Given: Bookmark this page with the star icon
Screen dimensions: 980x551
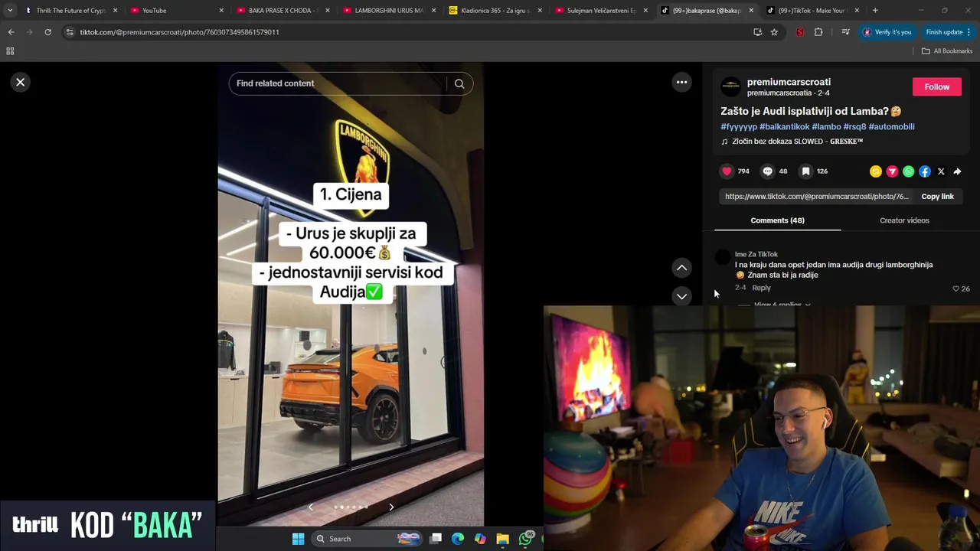Looking at the screenshot, I should [x=774, y=32].
